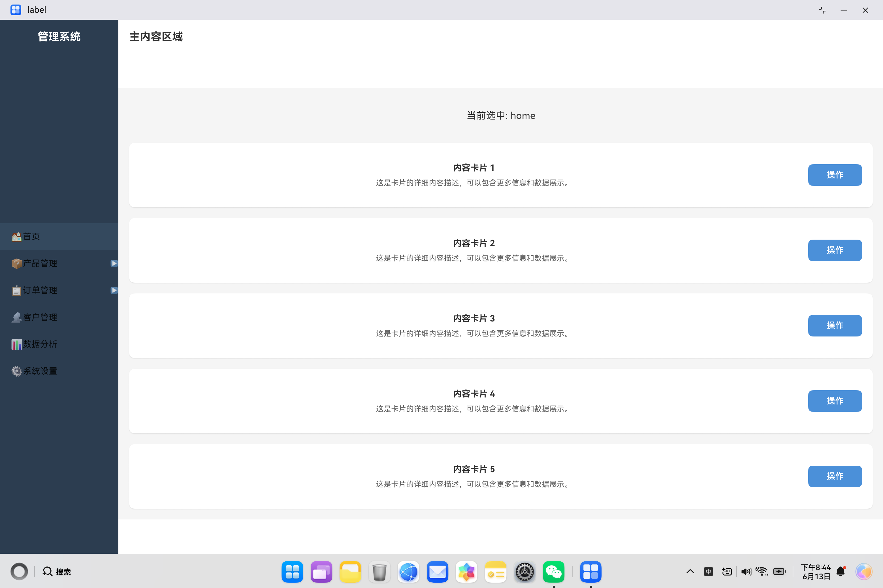Click the house icon beside 首页

16,237
